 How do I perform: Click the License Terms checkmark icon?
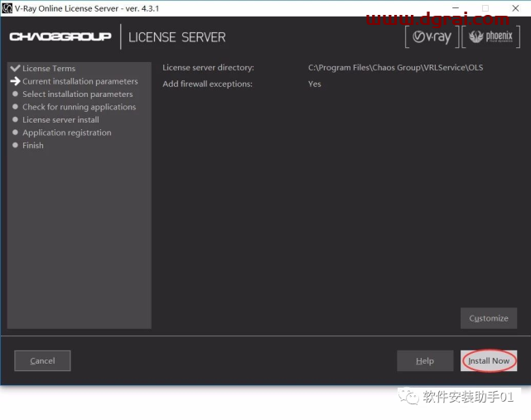point(15,68)
